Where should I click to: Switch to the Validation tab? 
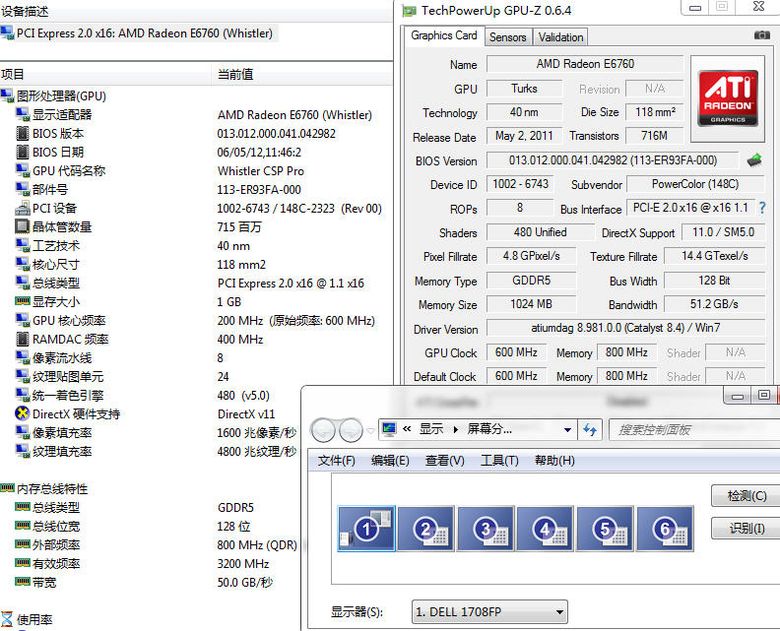[561, 37]
